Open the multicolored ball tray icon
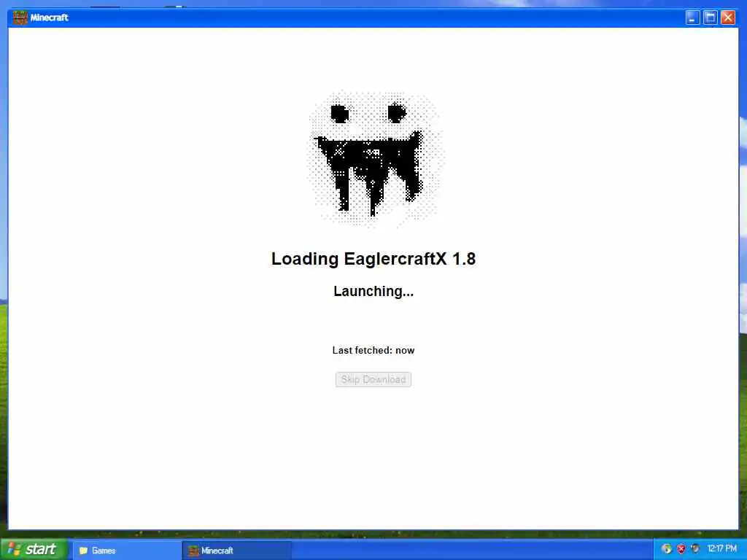 [x=667, y=549]
